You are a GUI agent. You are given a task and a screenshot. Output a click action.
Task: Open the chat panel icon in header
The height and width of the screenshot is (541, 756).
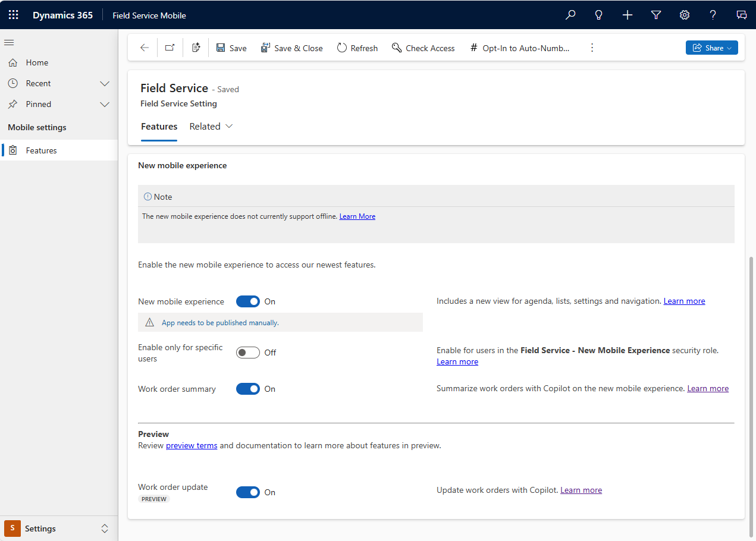click(x=742, y=15)
